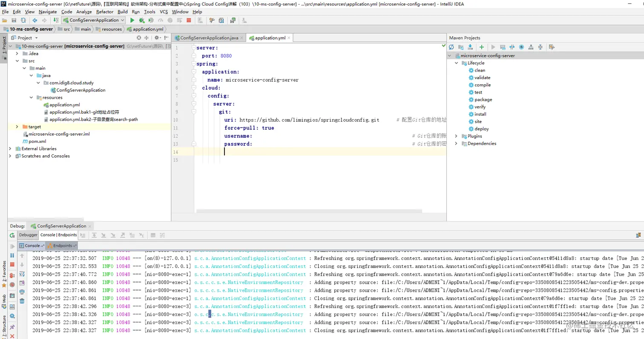
Task: Click the editor horizontal scrollbar
Action: (x=309, y=211)
